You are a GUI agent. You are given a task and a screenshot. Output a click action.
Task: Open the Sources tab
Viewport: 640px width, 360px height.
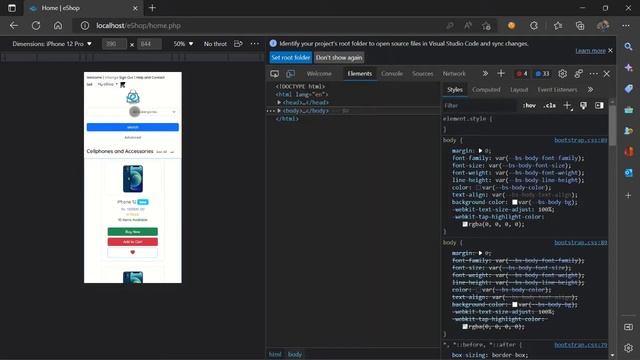(x=422, y=74)
